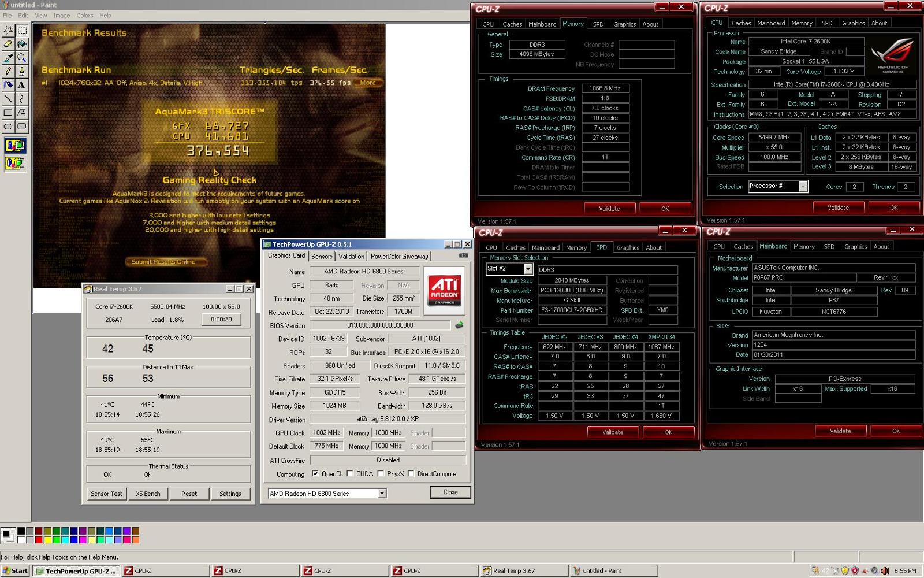This screenshot has width=924, height=578.
Task: Open the Paint Image menu
Action: (x=61, y=16)
